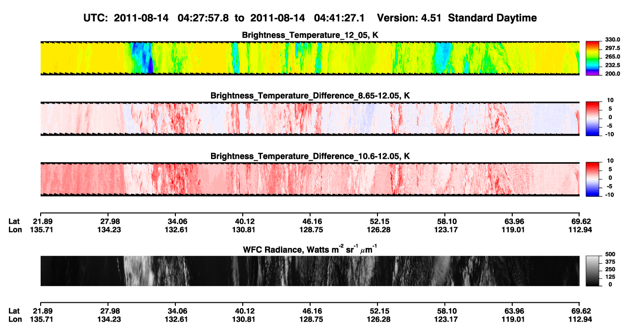Click the 10 label of the 8.65-12.05 colorbar

611,100
